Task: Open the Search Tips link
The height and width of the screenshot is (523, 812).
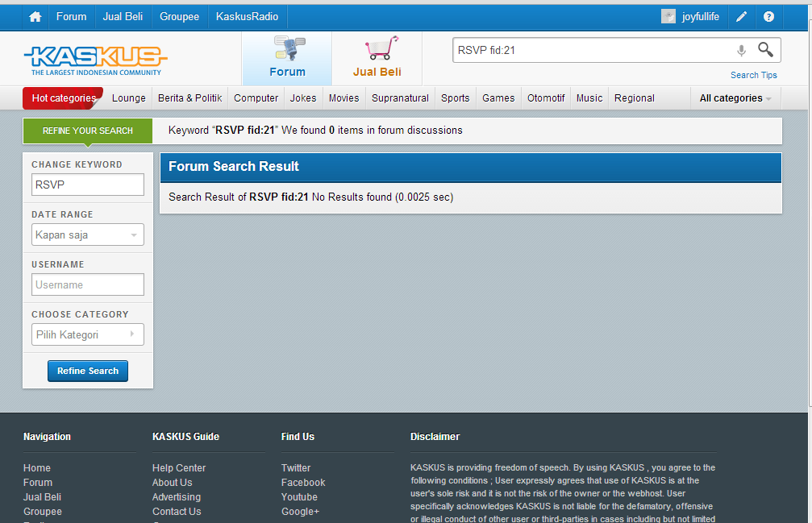Action: pyautogui.click(x=753, y=75)
